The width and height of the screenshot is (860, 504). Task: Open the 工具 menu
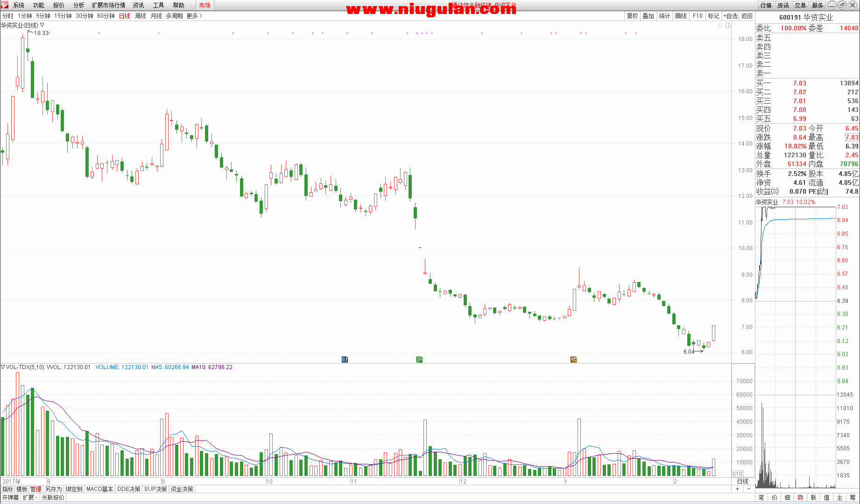click(x=159, y=5)
